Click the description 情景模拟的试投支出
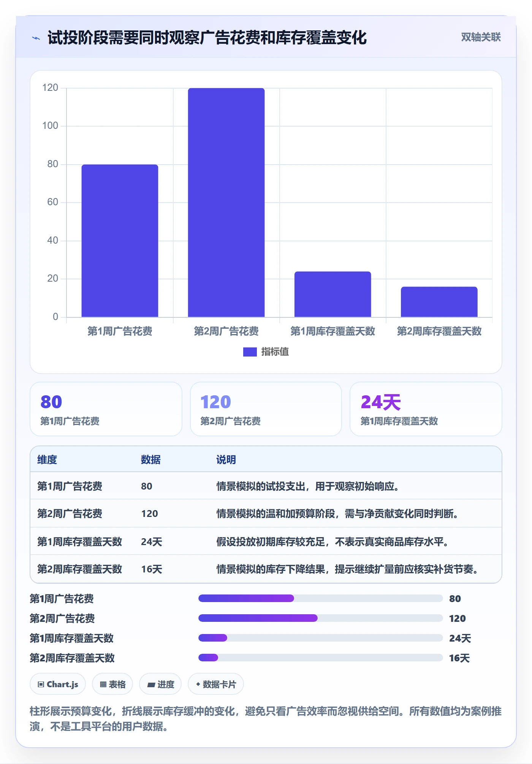The image size is (532, 764). click(x=307, y=486)
